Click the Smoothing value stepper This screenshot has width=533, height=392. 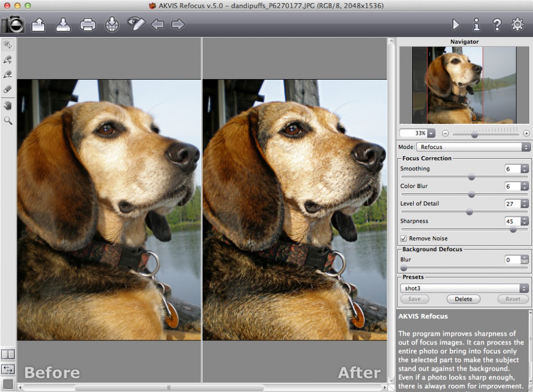tap(524, 169)
